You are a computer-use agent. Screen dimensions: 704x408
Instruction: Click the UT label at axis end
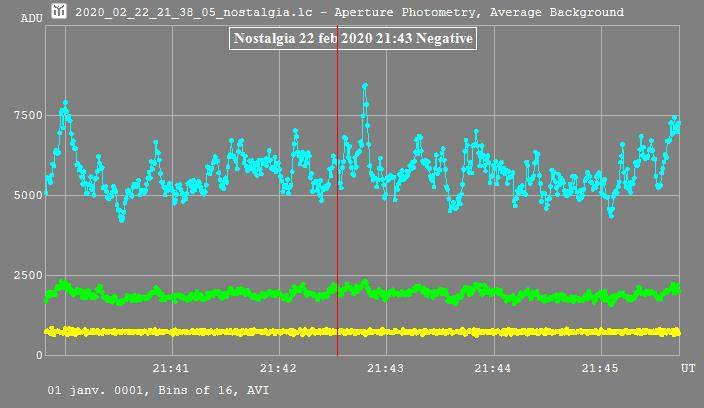click(x=688, y=369)
